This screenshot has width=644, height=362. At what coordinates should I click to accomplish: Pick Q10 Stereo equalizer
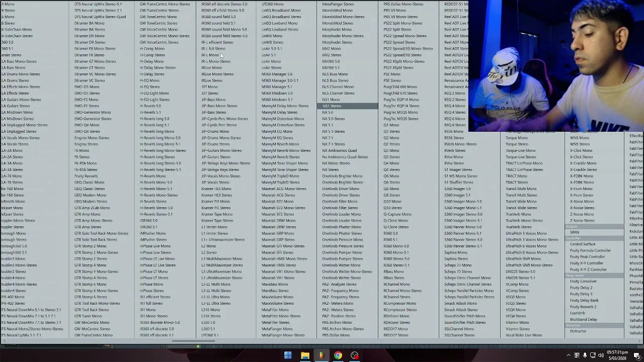[x=392, y=208]
